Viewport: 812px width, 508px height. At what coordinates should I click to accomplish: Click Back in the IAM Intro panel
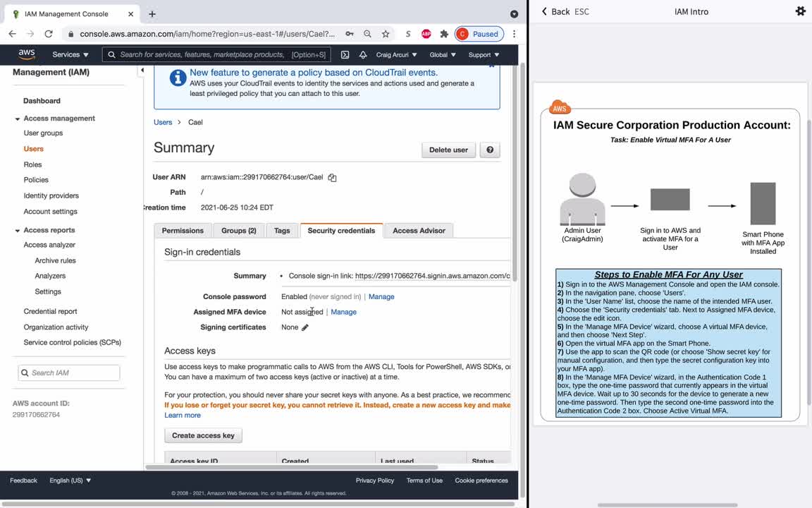[x=555, y=11]
